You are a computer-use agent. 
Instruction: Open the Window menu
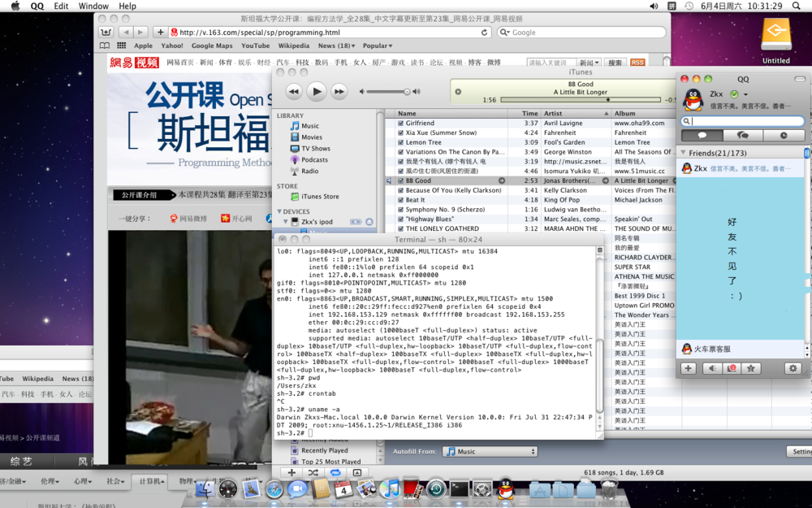[x=93, y=7]
